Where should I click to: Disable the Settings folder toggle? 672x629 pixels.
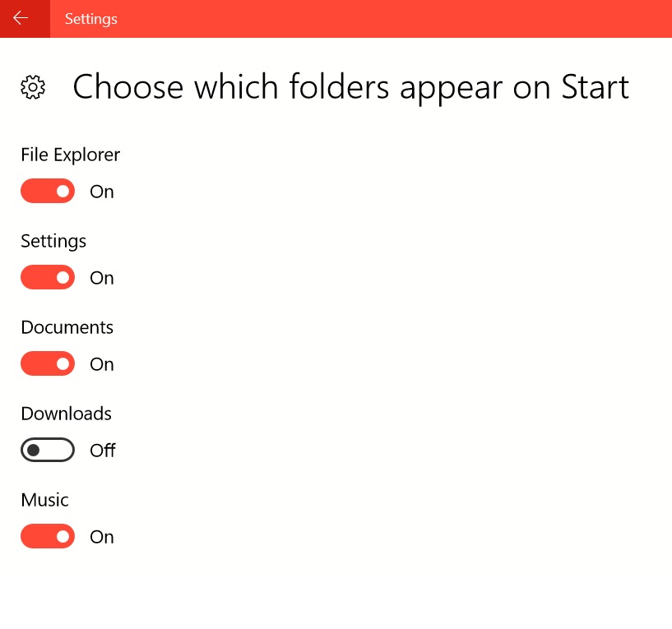[x=48, y=277]
